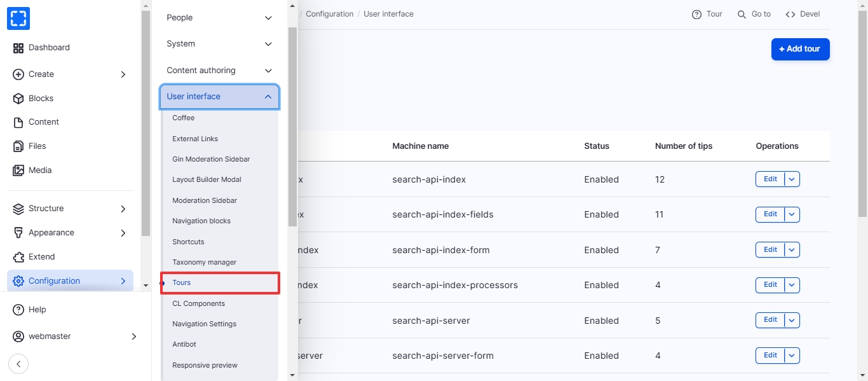This screenshot has width=868, height=381.
Task: Click the Blocks cube icon
Action: pos(18,99)
